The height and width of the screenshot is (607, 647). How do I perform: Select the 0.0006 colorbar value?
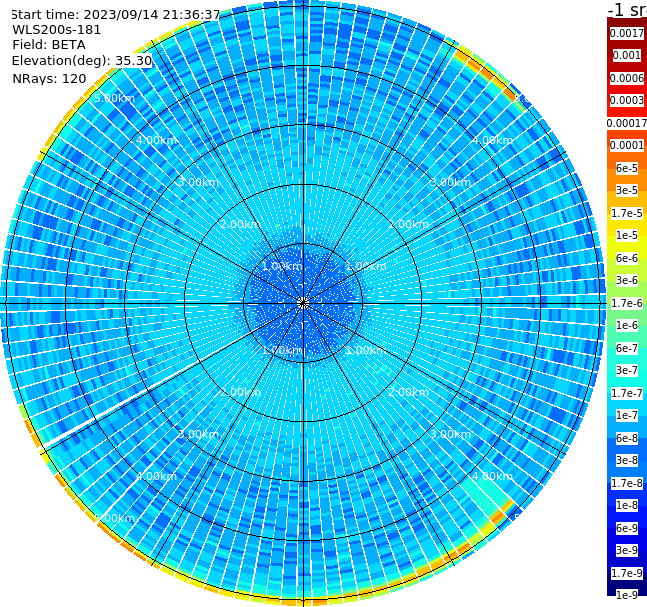coord(627,78)
